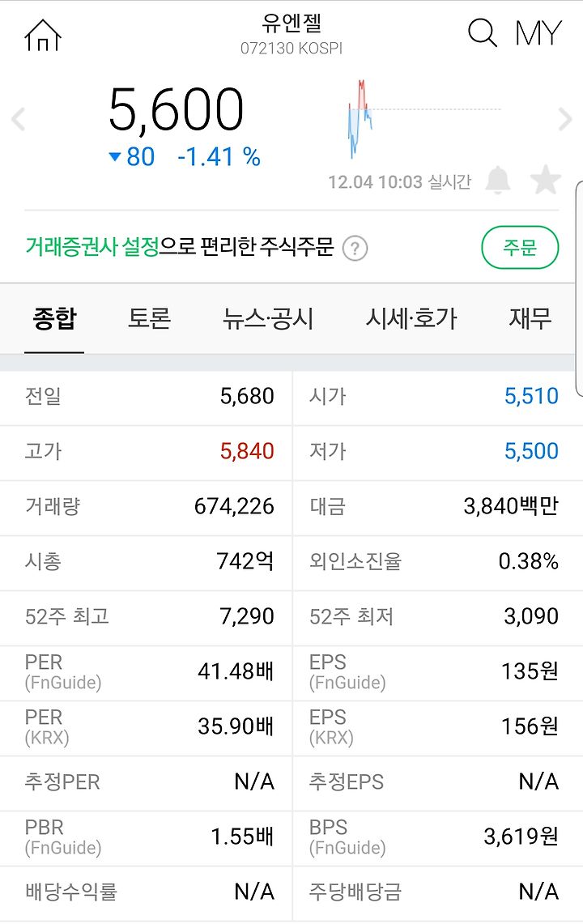The width and height of the screenshot is (583, 924).
Task: Tap the 거래량 674,226 row
Action: pyautogui.click(x=147, y=507)
